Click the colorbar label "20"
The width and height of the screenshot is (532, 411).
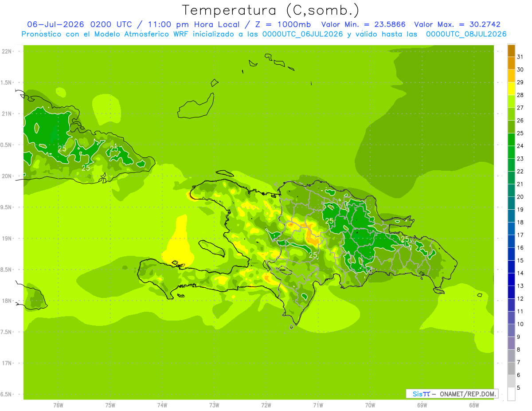click(520, 197)
